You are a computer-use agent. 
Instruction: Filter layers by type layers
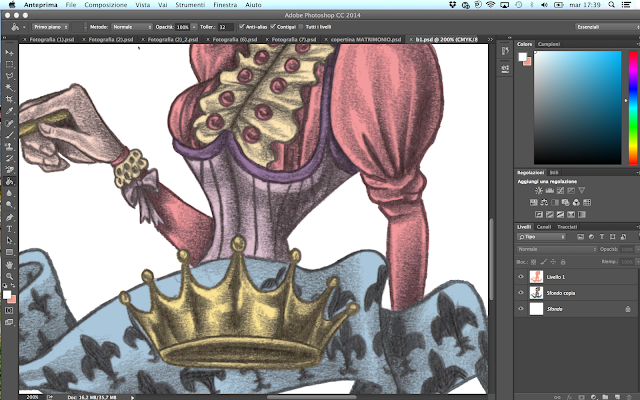[602, 237]
